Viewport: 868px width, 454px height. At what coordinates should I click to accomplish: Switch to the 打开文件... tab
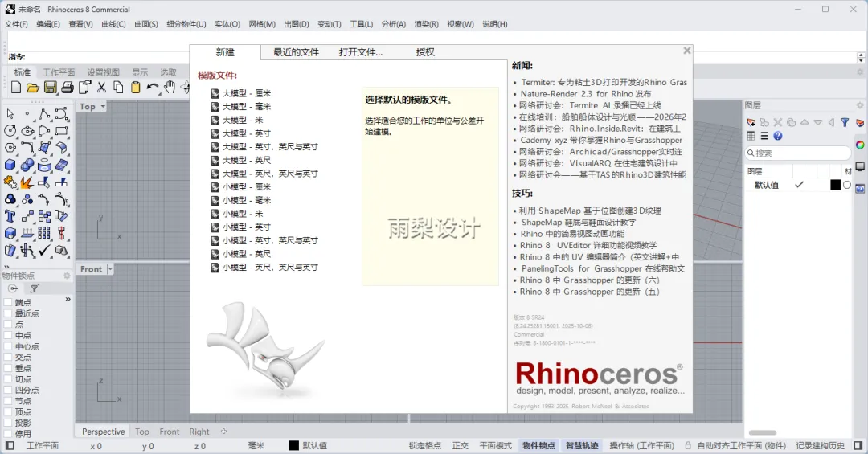tap(360, 52)
